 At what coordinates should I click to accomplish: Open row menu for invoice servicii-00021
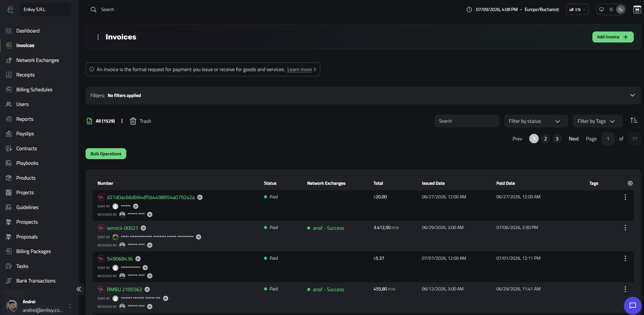click(x=625, y=228)
